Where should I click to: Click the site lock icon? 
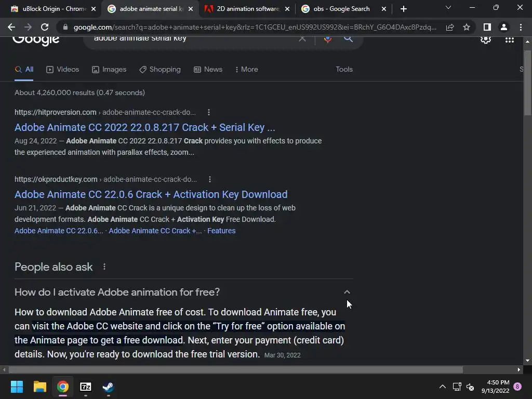point(65,27)
